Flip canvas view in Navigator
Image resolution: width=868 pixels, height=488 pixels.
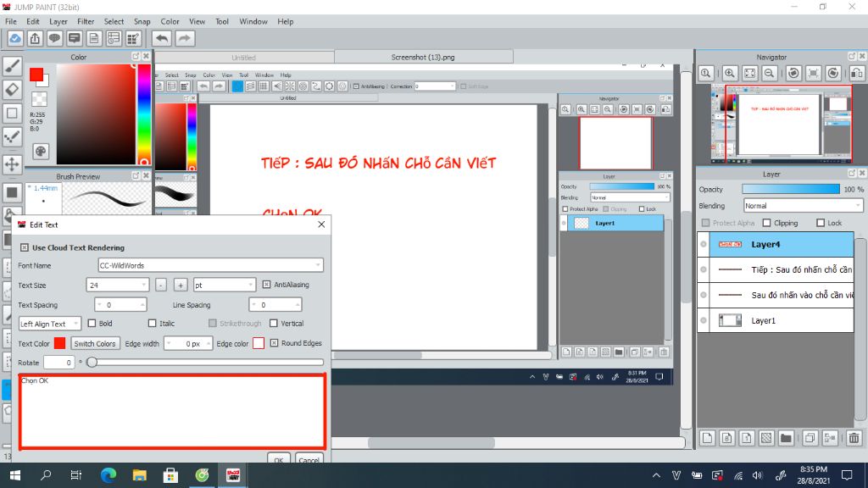click(x=856, y=73)
